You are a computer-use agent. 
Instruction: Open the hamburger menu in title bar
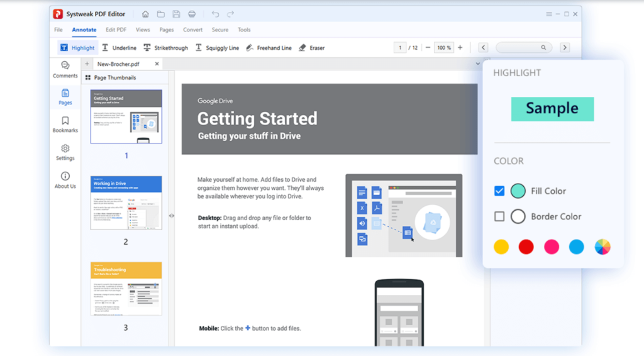point(548,14)
